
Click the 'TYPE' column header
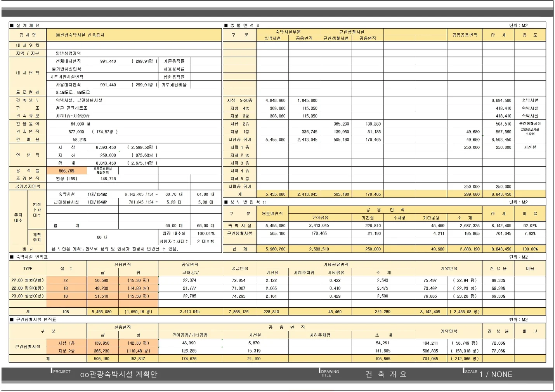coord(28,269)
